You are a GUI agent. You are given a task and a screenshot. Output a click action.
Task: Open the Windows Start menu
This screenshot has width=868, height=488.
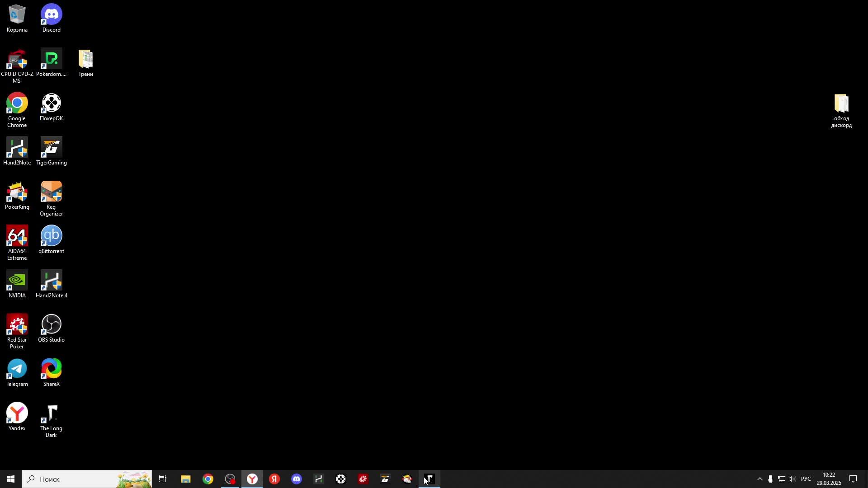(11, 479)
